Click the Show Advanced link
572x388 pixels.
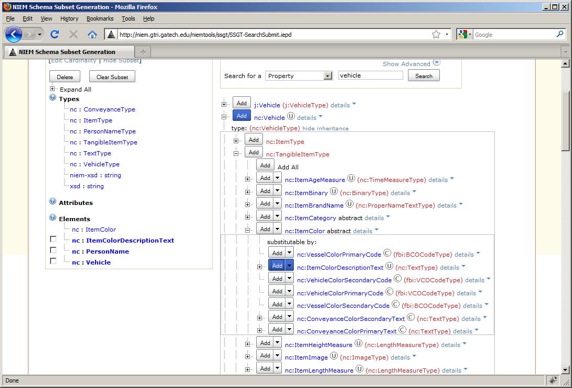tap(406, 64)
